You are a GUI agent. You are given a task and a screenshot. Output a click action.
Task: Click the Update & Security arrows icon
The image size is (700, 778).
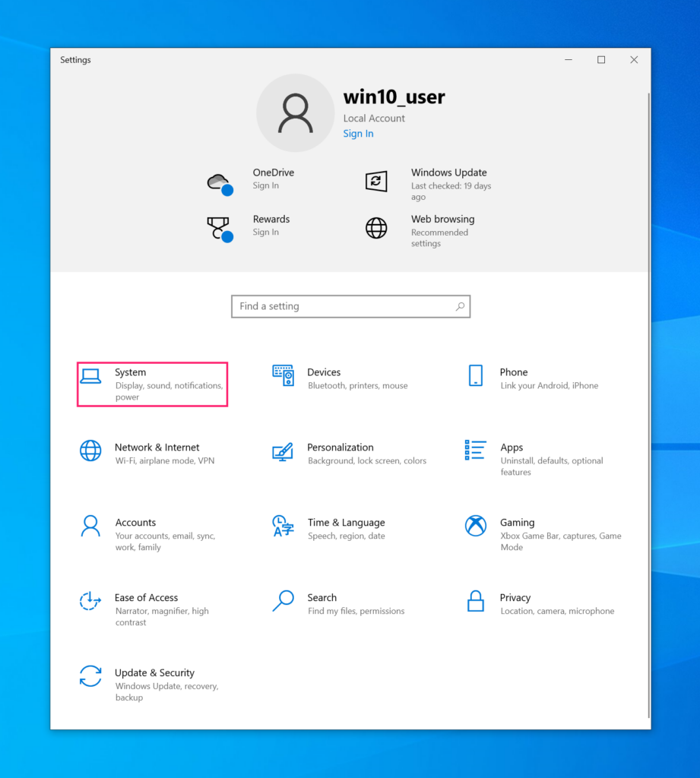pyautogui.click(x=90, y=676)
